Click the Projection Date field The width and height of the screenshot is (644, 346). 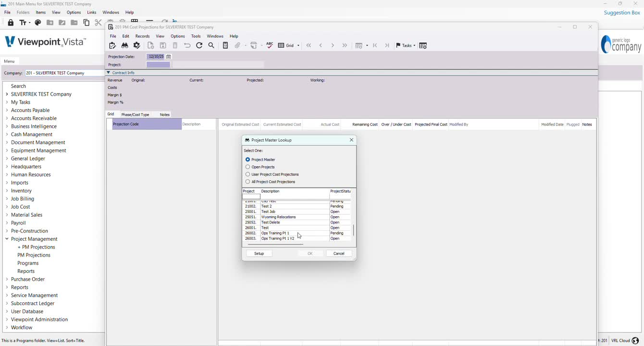point(156,57)
